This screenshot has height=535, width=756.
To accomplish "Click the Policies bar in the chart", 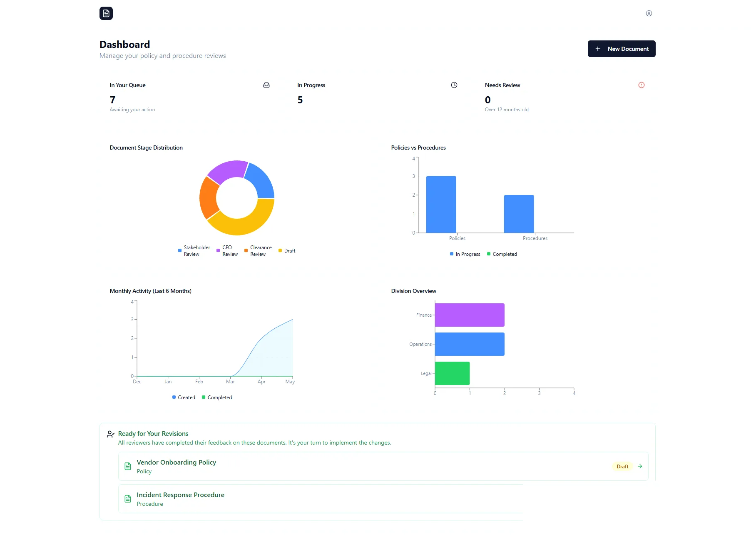I will (441, 204).
